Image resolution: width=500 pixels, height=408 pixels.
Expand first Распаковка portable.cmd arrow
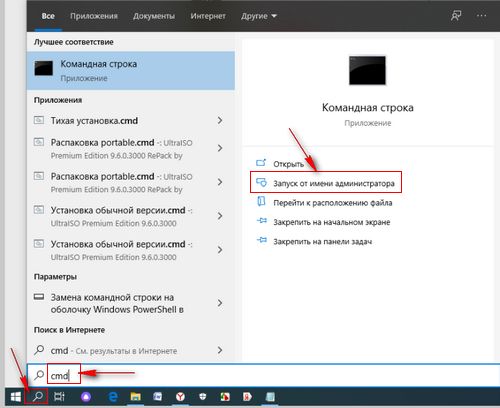coord(220,148)
